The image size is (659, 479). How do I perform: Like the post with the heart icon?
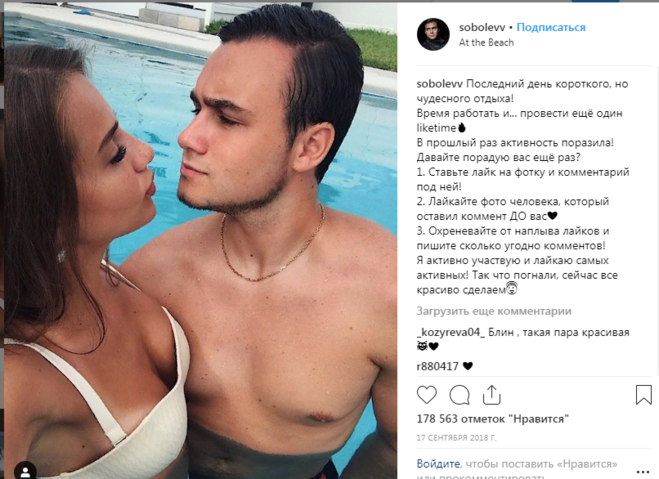point(427,395)
